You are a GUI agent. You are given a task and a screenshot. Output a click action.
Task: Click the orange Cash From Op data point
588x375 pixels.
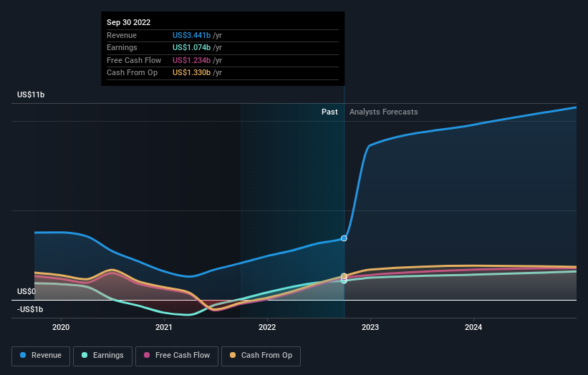[344, 276]
